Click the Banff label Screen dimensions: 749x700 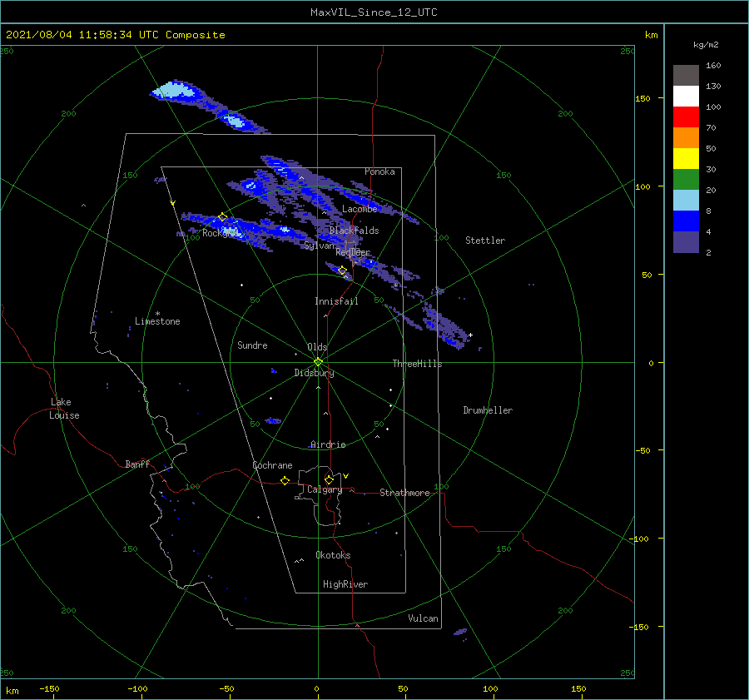137,464
